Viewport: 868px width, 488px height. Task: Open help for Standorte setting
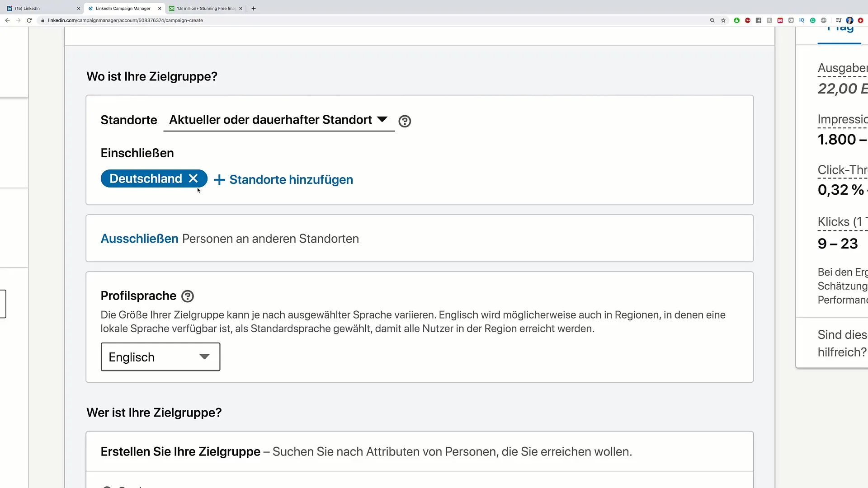tap(405, 121)
